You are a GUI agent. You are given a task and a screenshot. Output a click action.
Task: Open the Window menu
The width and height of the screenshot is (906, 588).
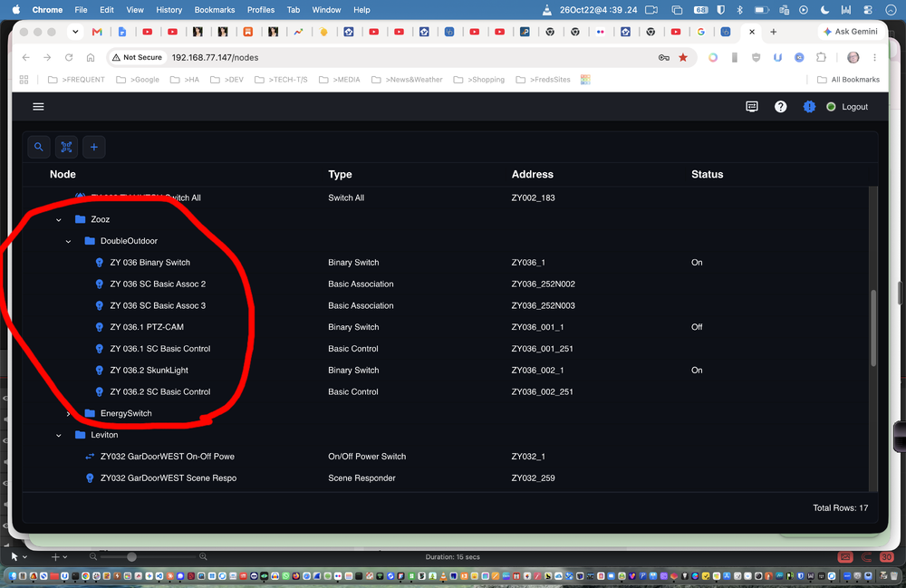click(x=326, y=10)
